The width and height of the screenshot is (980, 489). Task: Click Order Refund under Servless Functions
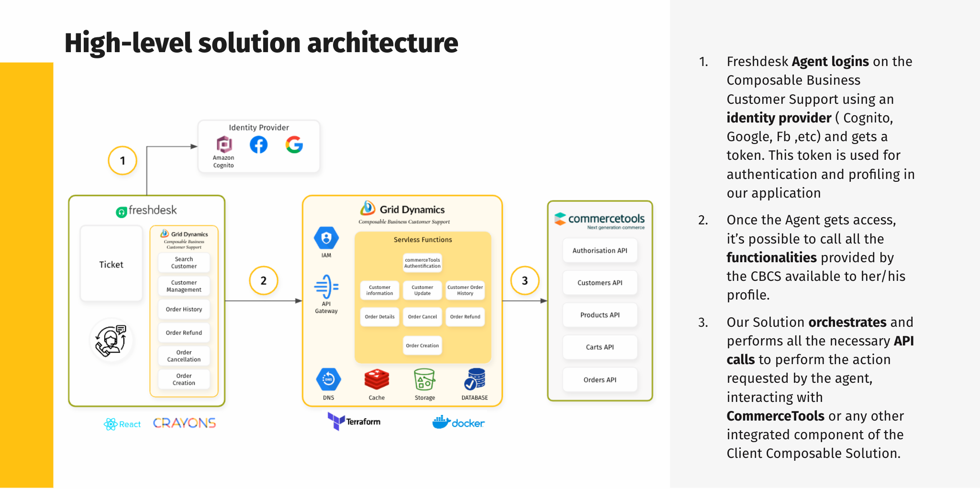[465, 317]
